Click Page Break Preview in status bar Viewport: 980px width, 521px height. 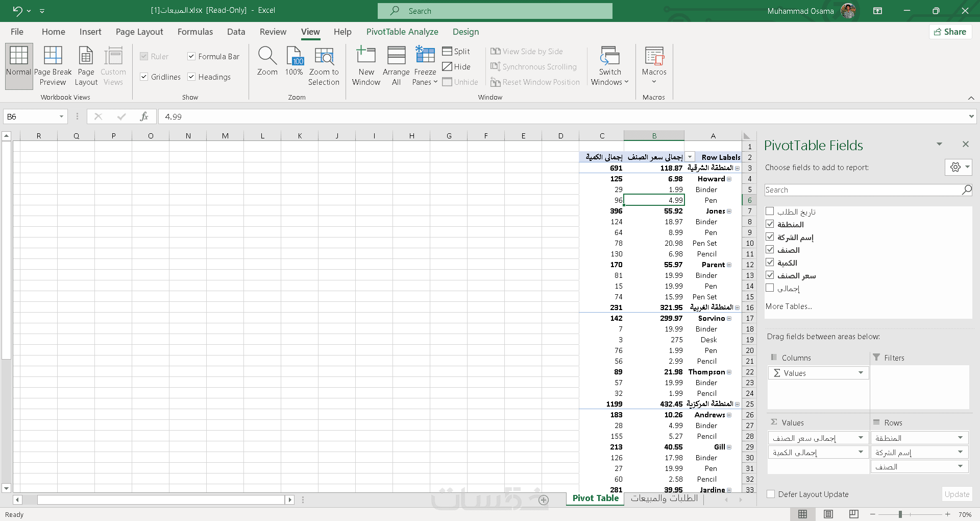pos(854,514)
